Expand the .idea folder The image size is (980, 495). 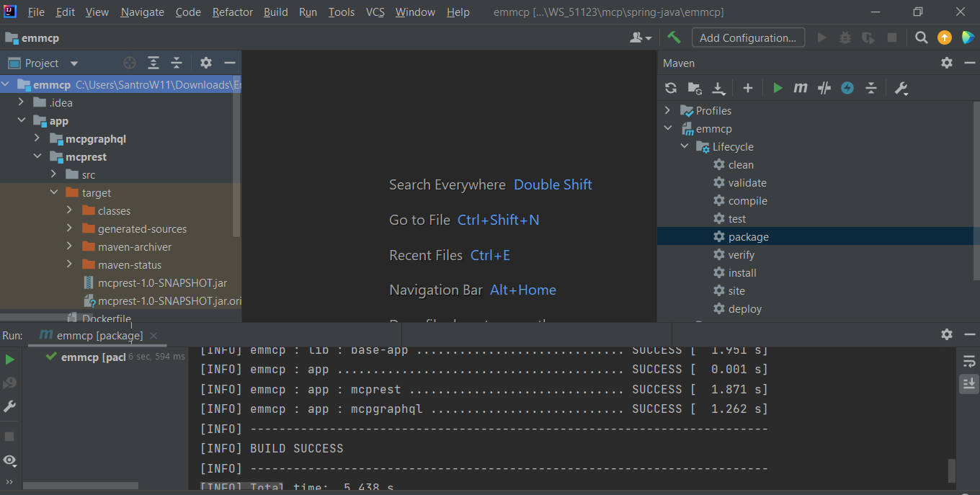(22, 102)
